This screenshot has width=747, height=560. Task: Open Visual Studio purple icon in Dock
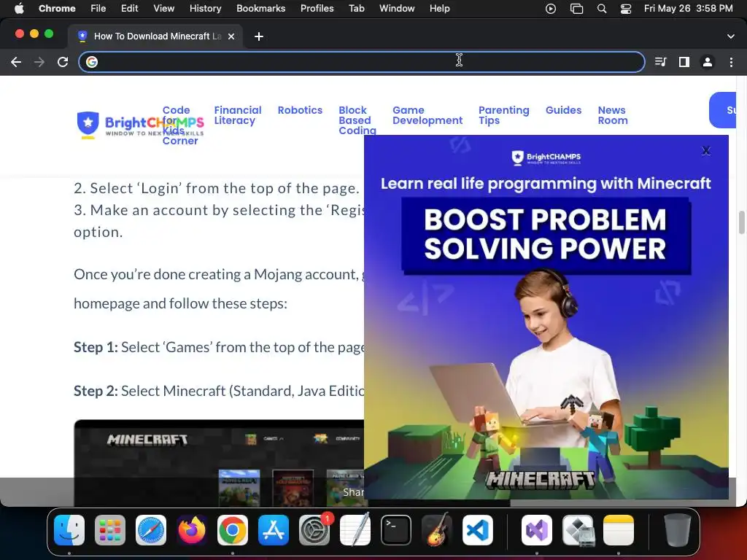point(537,530)
